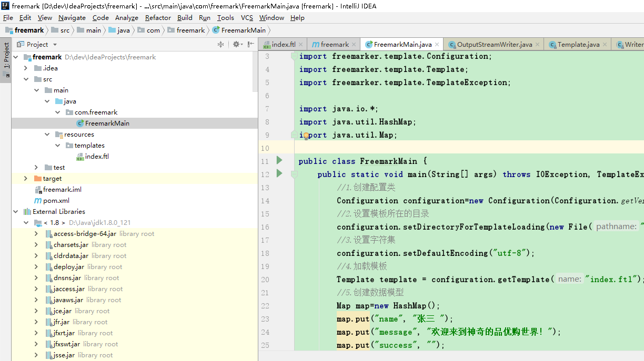Click the "success" key on line 25

(x=396, y=345)
